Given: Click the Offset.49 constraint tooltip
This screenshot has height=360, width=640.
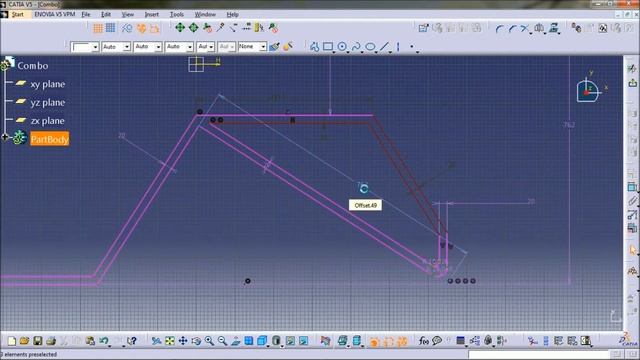Looking at the screenshot, I should (x=365, y=205).
